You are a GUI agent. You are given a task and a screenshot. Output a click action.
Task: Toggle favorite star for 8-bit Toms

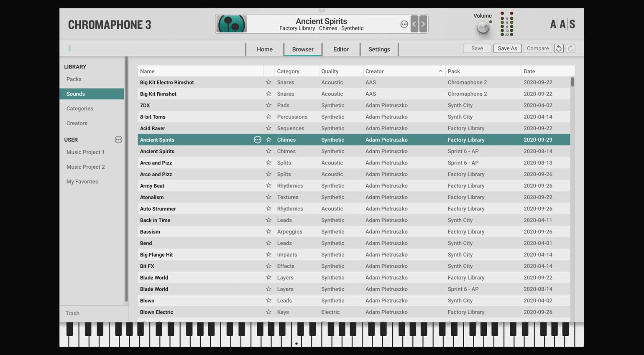[x=268, y=117]
